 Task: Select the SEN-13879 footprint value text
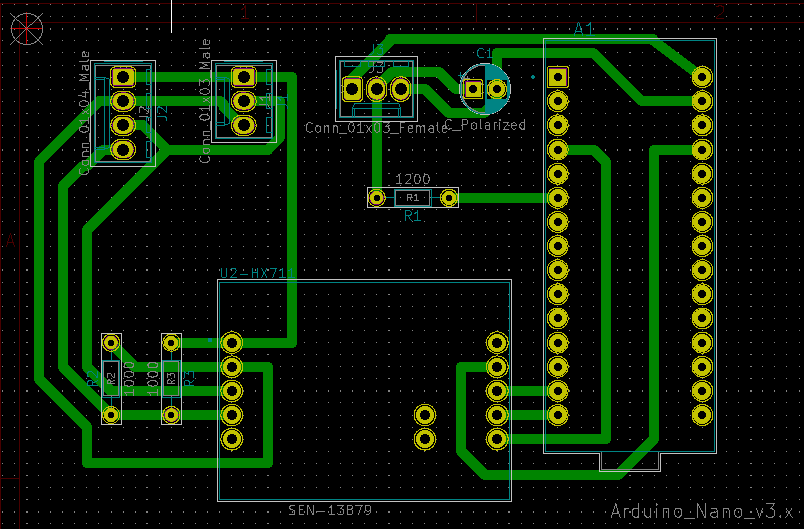(330, 511)
